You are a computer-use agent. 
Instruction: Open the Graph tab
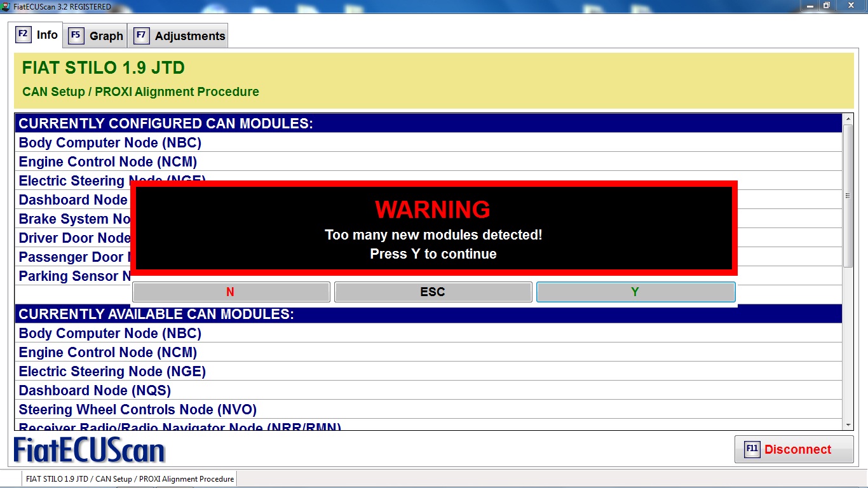point(96,36)
